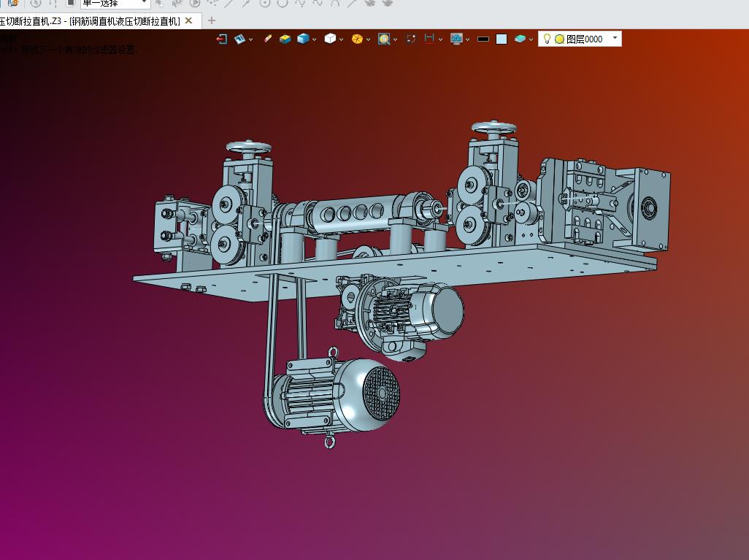This screenshot has height=560, width=749.
Task: Click the orange polygon icon
Action: click(357, 39)
